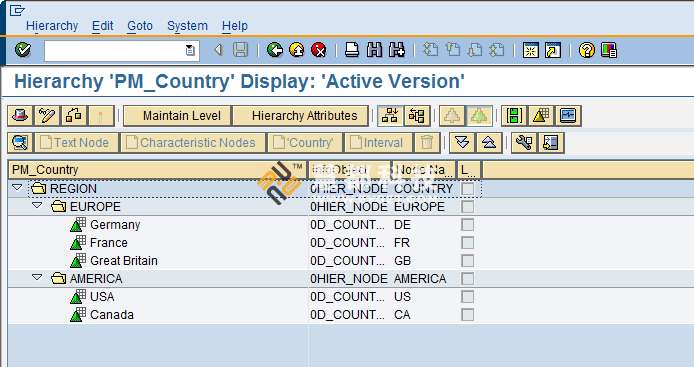Image resolution: width=694 pixels, height=367 pixels.
Task: Tick the checkbox in the EUROPE row
Action: click(467, 207)
